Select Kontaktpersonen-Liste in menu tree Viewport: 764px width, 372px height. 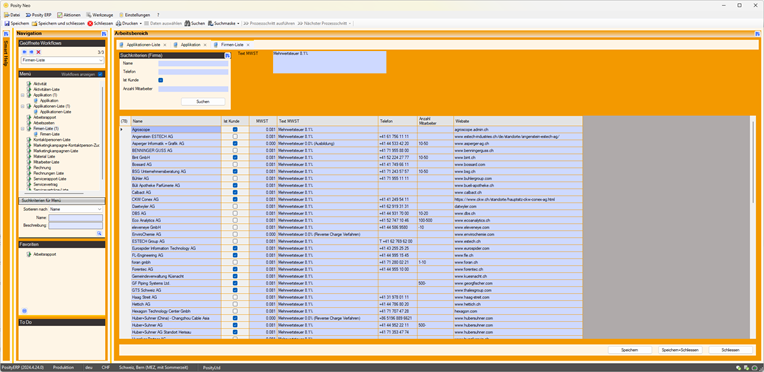point(52,139)
